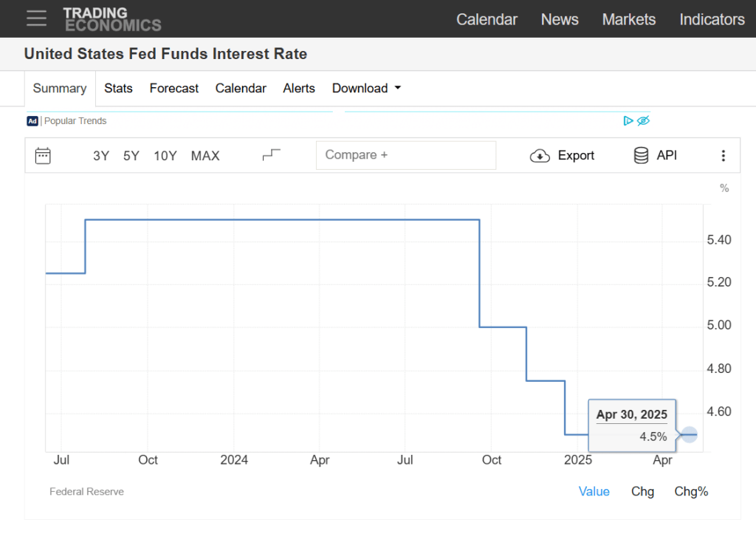Switch to the Forecast tab
This screenshot has height=534, width=756.
click(x=174, y=89)
